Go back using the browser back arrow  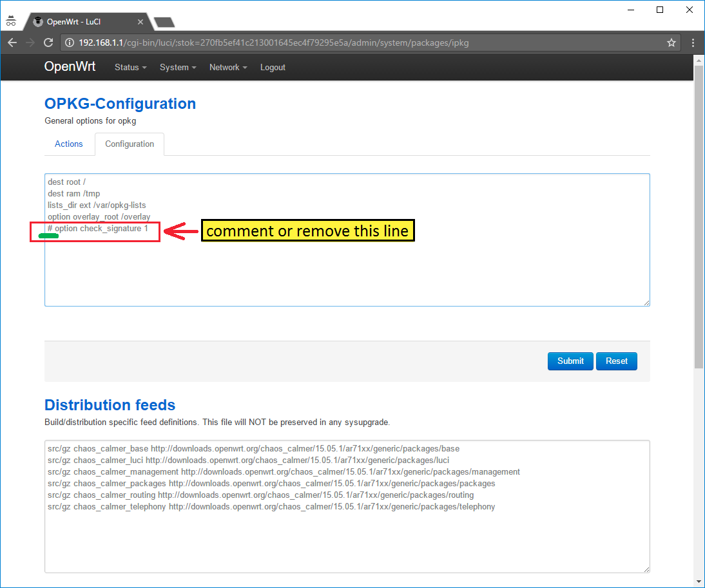12,43
